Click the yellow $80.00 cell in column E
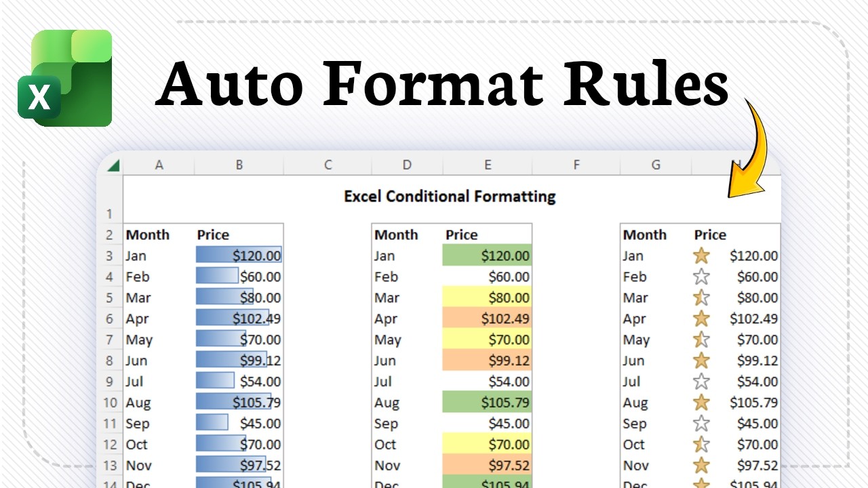Viewport: 868px width, 488px height. point(487,298)
